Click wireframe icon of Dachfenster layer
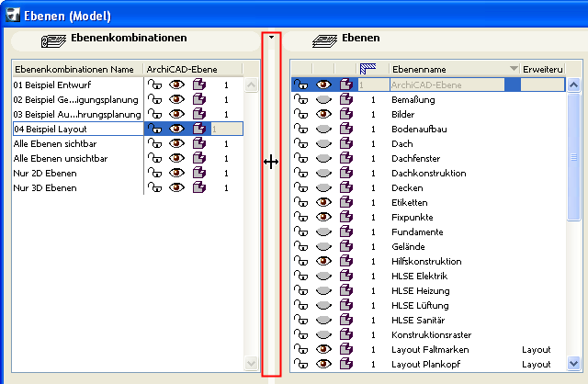This screenshot has height=384, width=588. (346, 158)
